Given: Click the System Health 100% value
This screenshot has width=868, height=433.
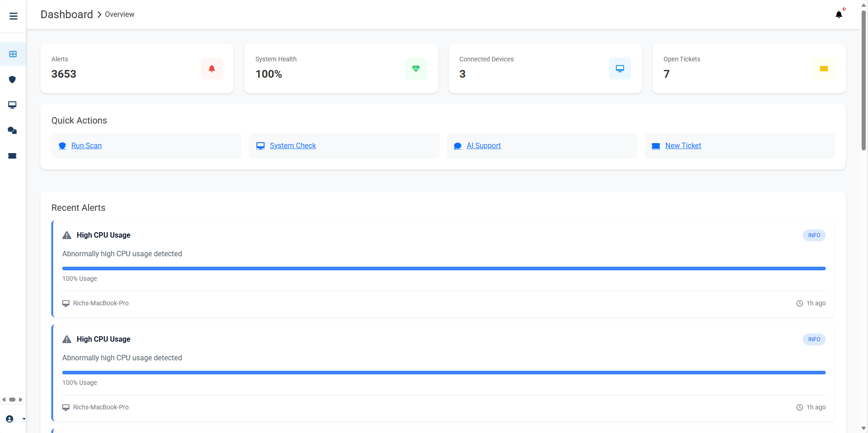Looking at the screenshot, I should pos(268,74).
